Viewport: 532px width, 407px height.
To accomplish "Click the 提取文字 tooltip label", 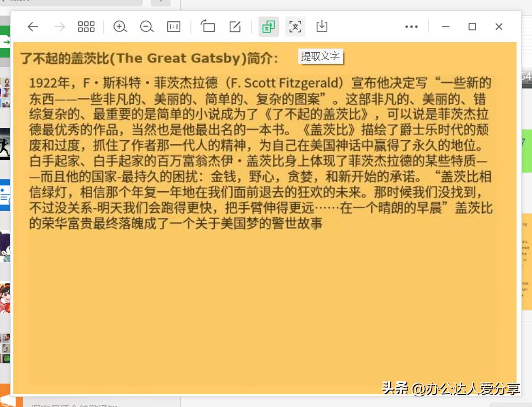I will [320, 56].
